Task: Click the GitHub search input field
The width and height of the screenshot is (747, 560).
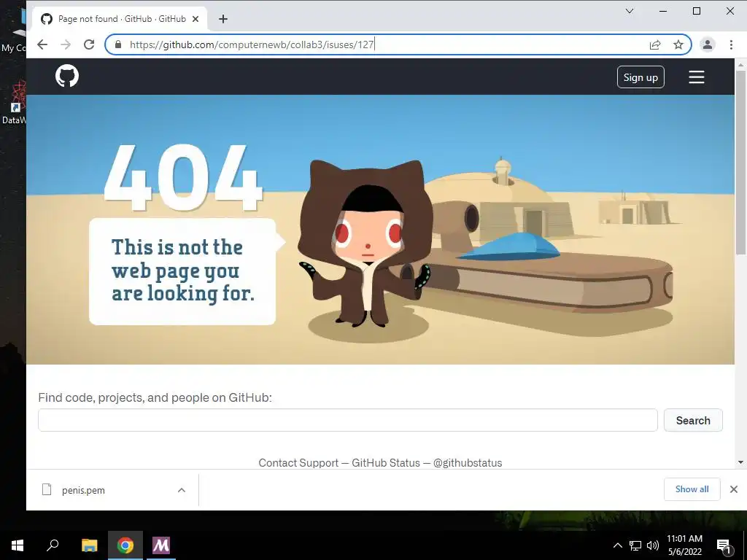Action: [x=348, y=420]
